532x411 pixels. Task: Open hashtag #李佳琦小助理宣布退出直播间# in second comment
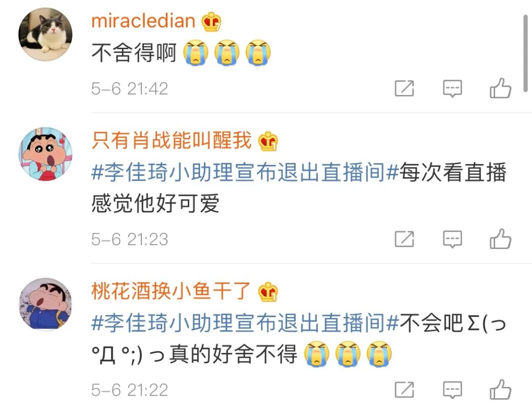[x=245, y=172]
